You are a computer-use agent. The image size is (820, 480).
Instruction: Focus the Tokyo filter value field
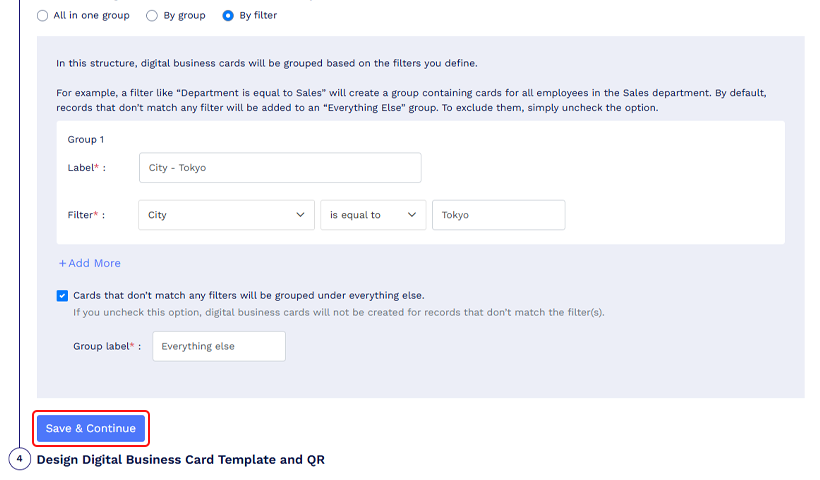click(498, 215)
